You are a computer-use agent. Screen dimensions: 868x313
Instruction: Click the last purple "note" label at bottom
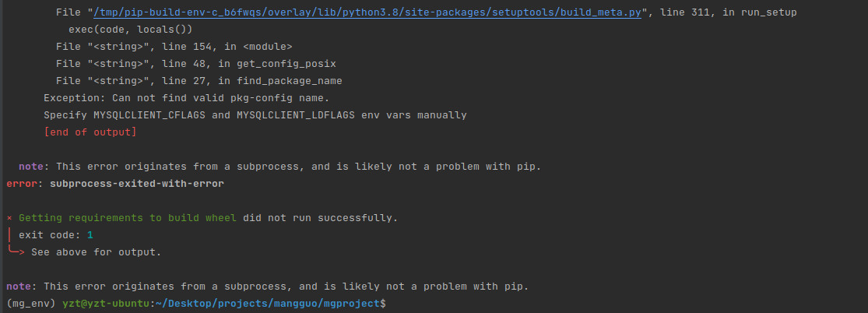[x=19, y=287]
